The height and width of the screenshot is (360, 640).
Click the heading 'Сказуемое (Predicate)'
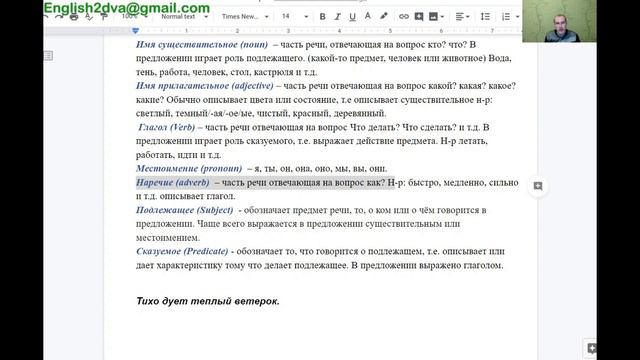182,251
